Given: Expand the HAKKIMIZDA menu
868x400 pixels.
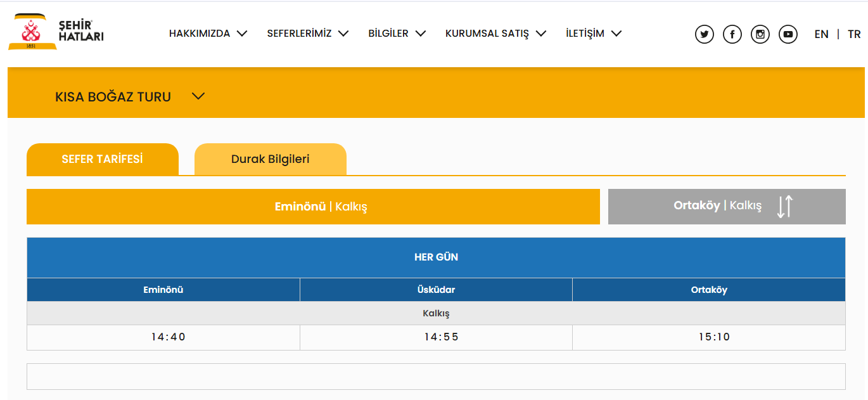Looking at the screenshot, I should coord(208,34).
